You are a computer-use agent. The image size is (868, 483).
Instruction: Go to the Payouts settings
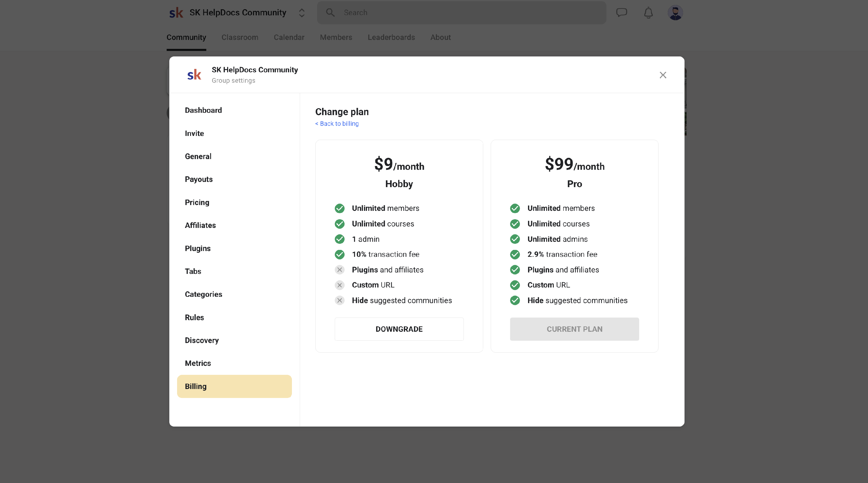click(199, 179)
